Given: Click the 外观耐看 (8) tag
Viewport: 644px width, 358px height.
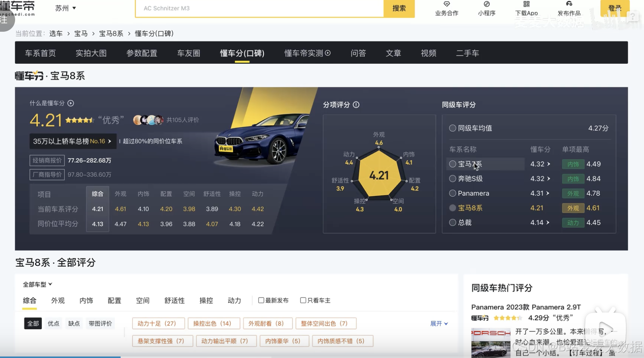Looking at the screenshot, I should [268, 324].
